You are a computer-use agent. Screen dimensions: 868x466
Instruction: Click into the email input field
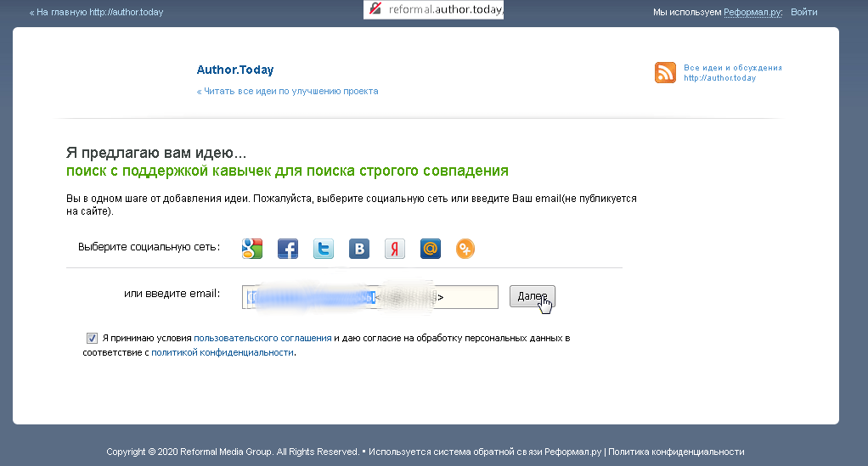click(369, 297)
